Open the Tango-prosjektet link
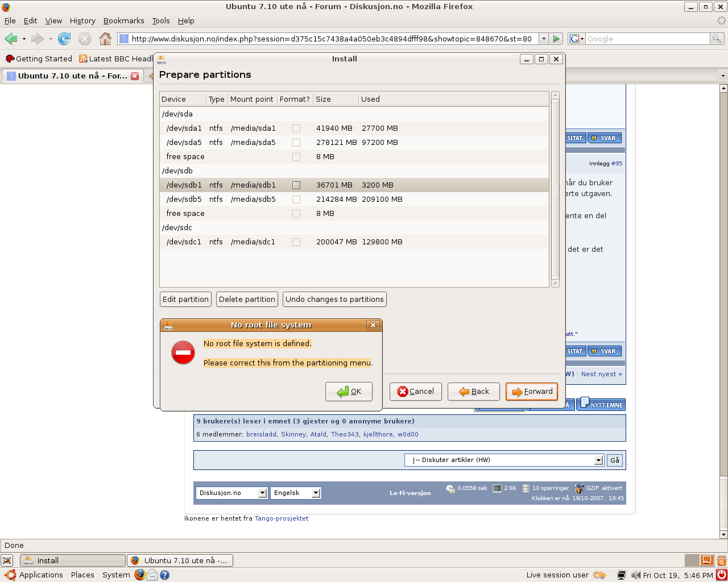Screen dimensions: 728x582 click(x=282, y=518)
